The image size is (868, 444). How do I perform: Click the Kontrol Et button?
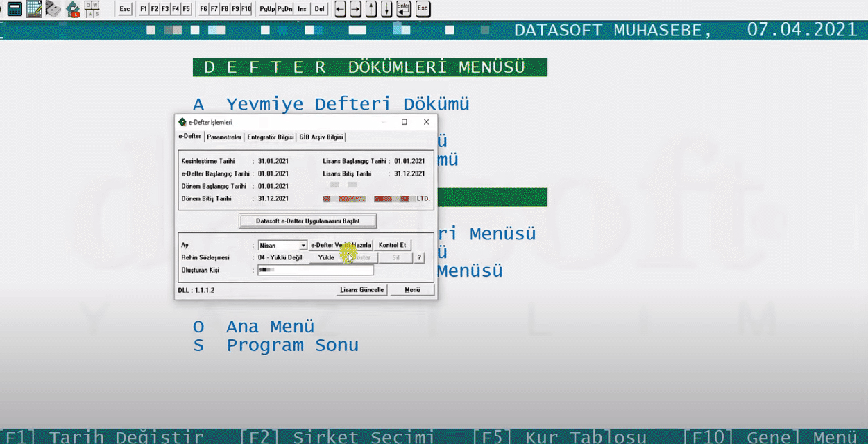[393, 244]
